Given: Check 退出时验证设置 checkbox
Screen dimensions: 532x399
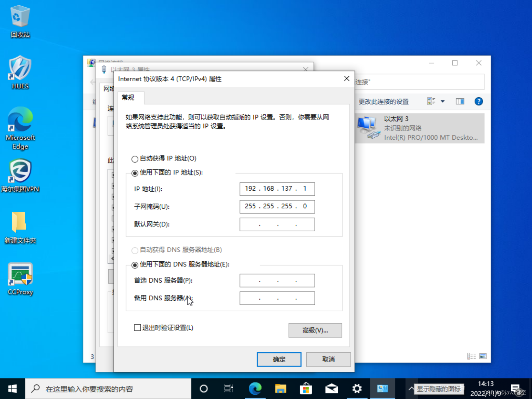Looking at the screenshot, I should (138, 328).
